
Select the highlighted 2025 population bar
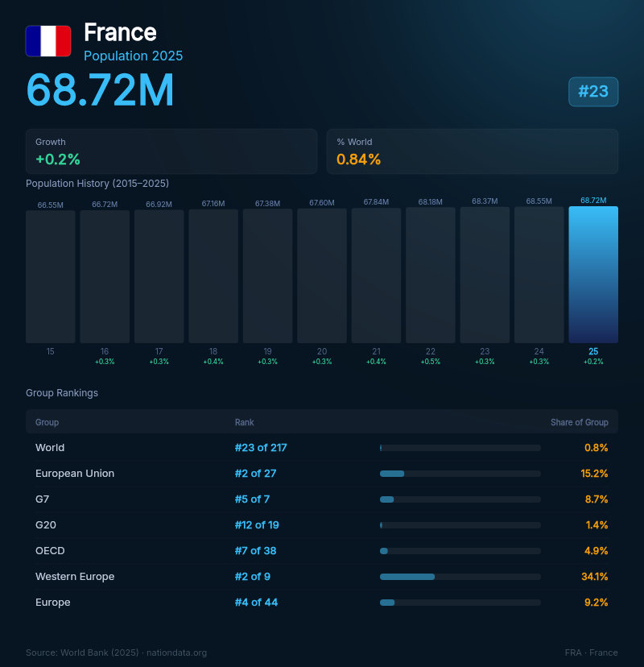[593, 275]
